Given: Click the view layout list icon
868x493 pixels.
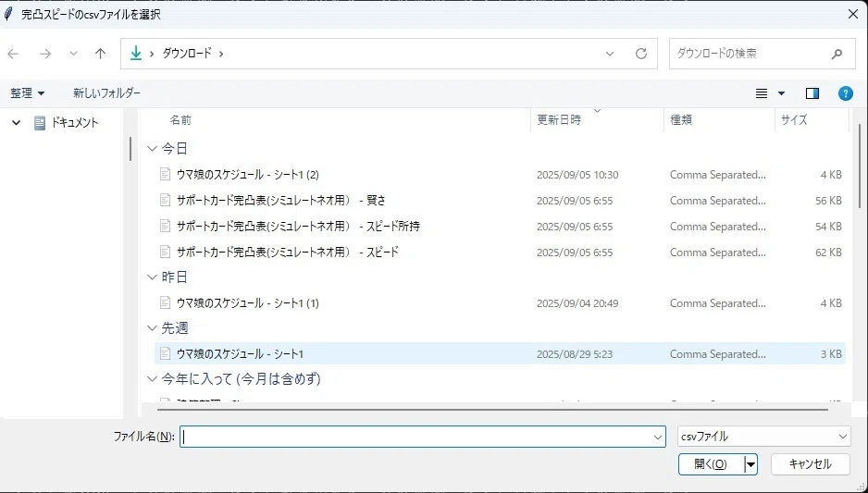Looking at the screenshot, I should click(x=762, y=93).
